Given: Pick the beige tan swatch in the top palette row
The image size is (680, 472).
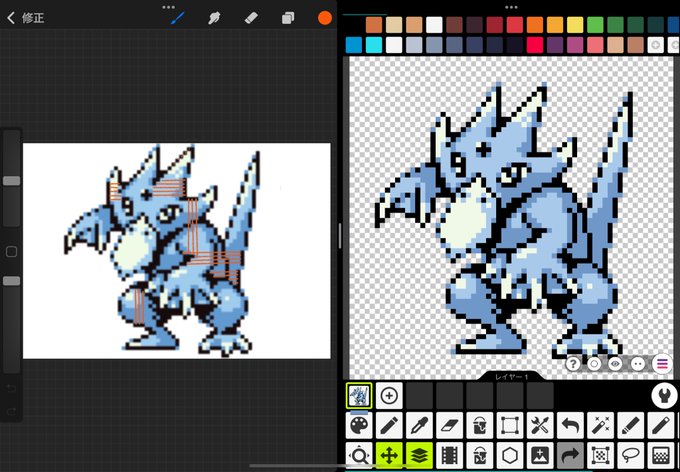Looking at the screenshot, I should pos(394,25).
